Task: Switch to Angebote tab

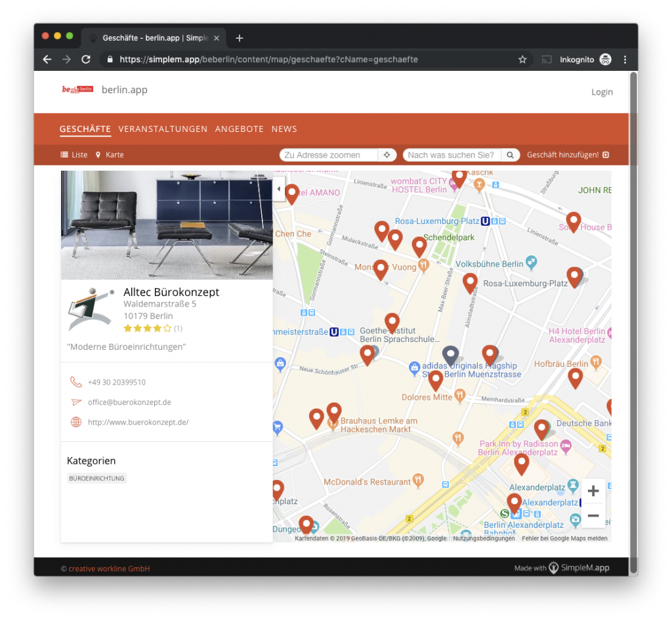Action: pos(239,129)
